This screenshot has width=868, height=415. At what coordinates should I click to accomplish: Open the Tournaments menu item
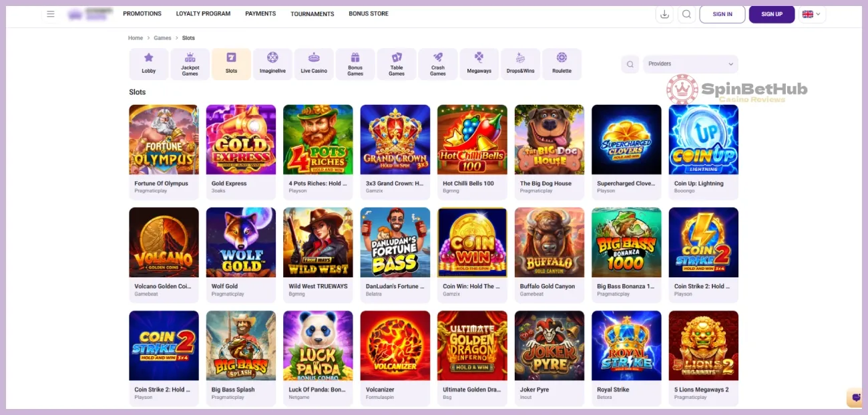(x=312, y=14)
